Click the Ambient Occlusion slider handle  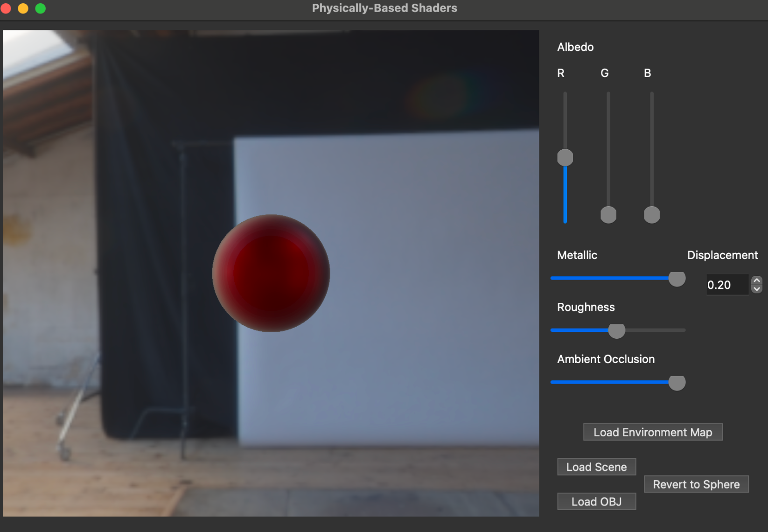[677, 383]
